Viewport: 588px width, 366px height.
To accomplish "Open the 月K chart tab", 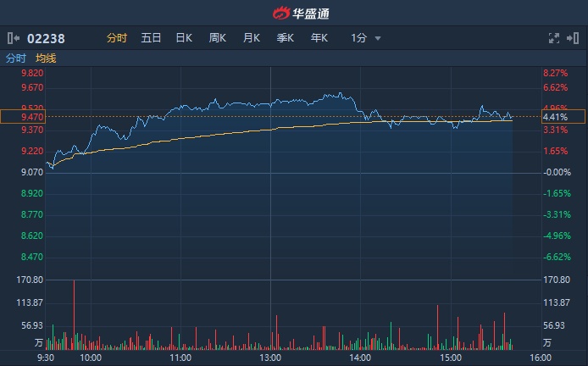I will click(252, 38).
